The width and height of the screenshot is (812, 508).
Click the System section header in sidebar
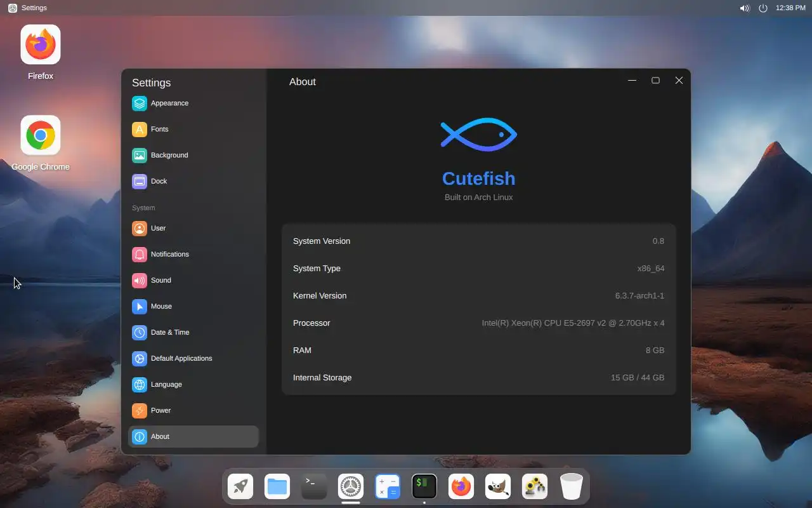(143, 208)
